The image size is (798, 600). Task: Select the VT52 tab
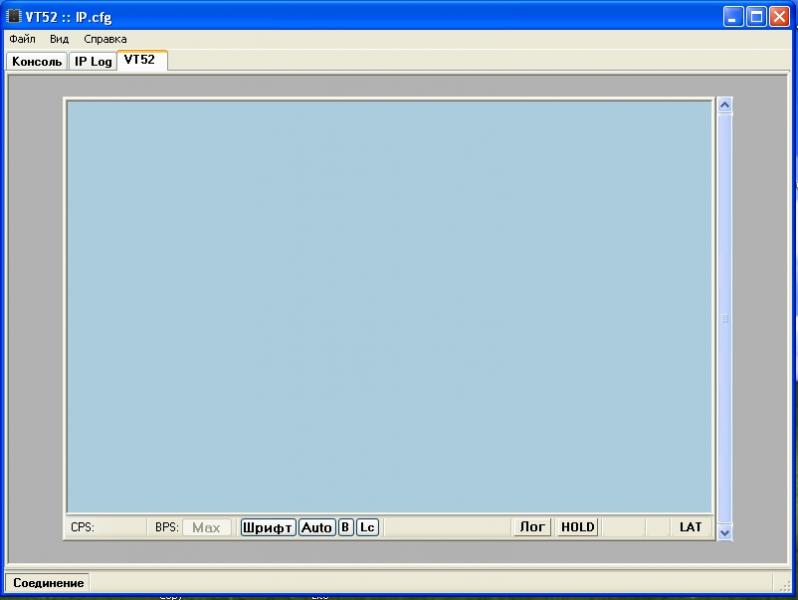click(140, 60)
